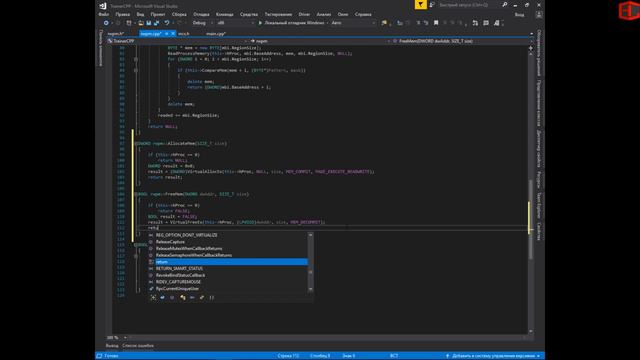
Task: Open the Команда menu
Action: 224,14
